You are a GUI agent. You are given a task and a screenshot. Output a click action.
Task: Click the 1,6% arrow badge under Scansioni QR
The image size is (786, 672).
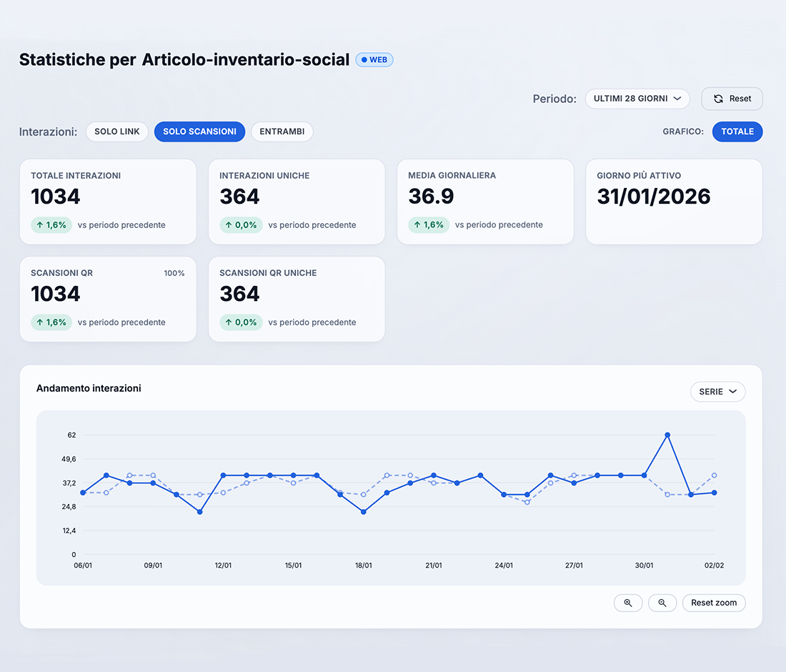(x=51, y=322)
